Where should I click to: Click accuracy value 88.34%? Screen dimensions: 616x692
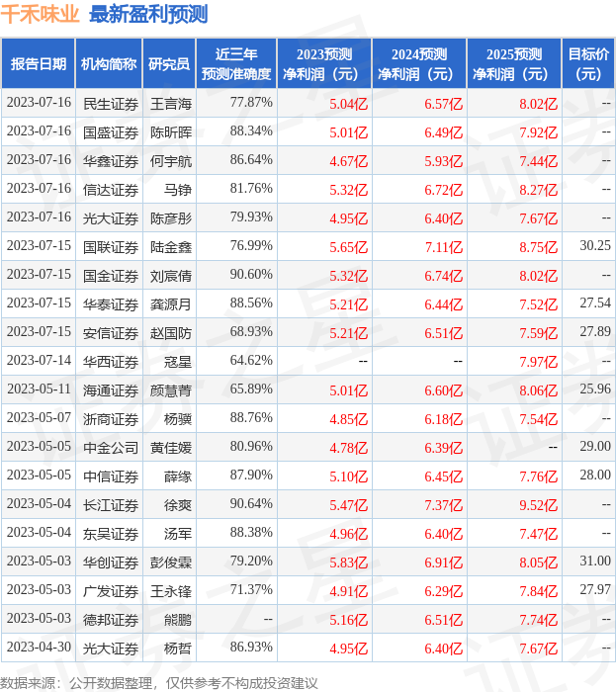(x=251, y=131)
